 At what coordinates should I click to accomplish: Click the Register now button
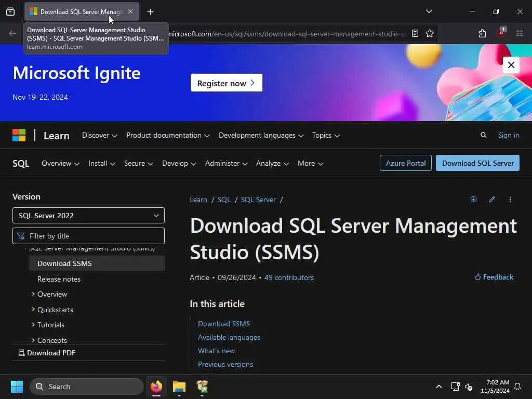(227, 83)
